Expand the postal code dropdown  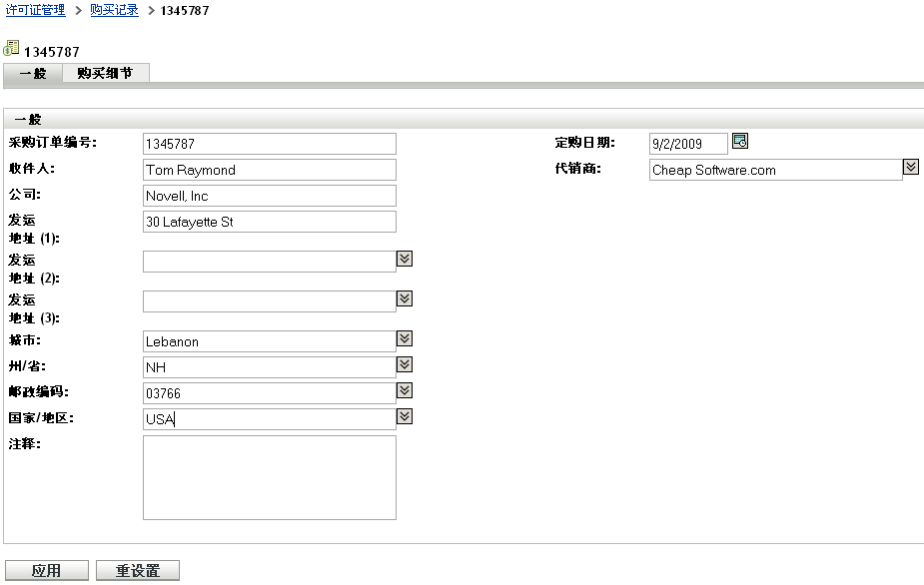[405, 390]
